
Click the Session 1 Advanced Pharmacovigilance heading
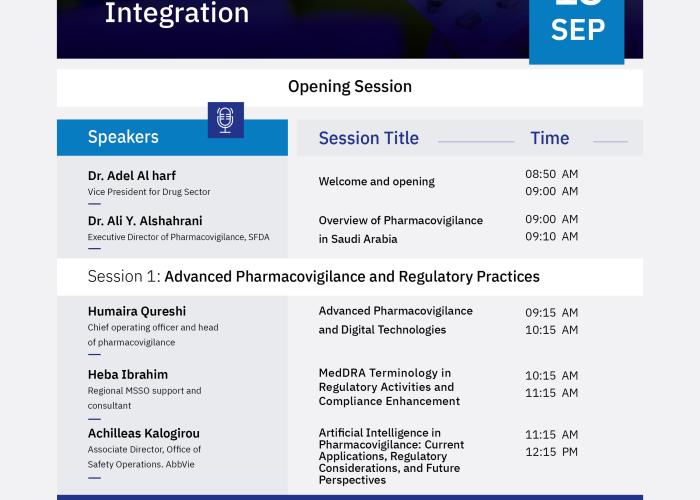pyautogui.click(x=314, y=277)
